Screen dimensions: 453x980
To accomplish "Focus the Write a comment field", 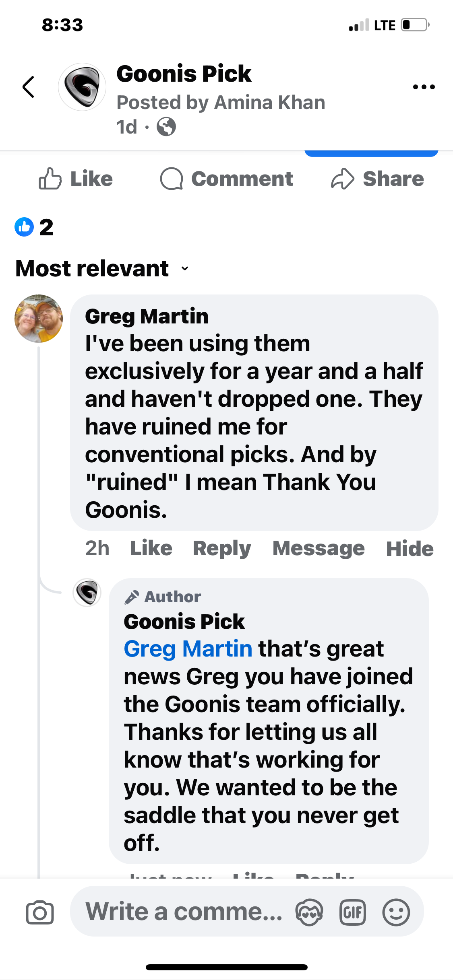I will click(184, 912).
